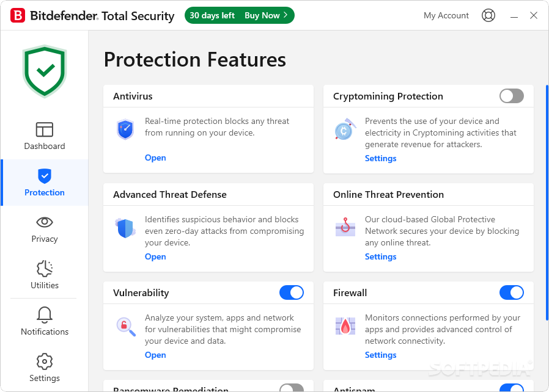Select the Dashboard icon in the sidebar
The image size is (549, 392).
pyautogui.click(x=44, y=129)
